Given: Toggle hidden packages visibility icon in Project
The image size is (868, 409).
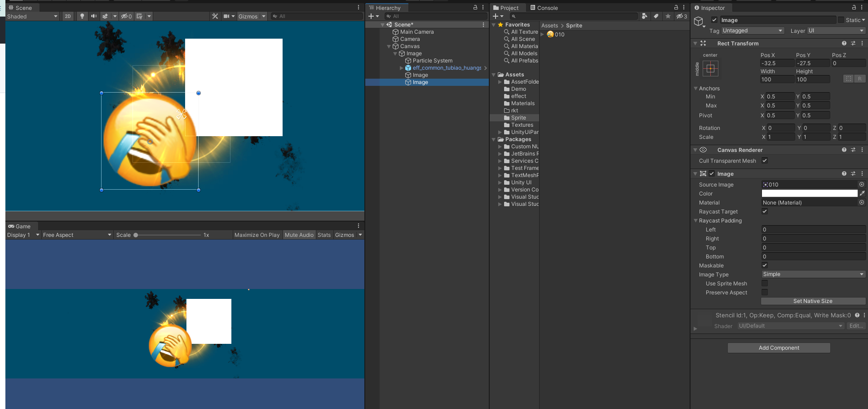Looking at the screenshot, I should pyautogui.click(x=682, y=16).
